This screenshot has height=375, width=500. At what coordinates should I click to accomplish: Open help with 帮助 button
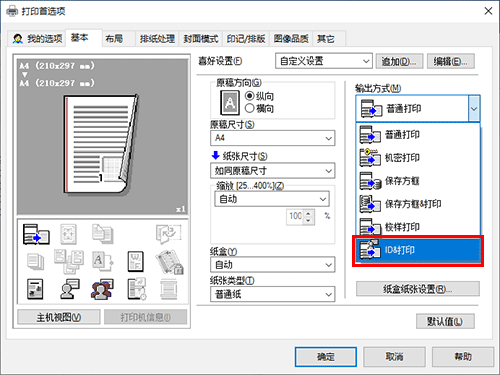(463, 357)
